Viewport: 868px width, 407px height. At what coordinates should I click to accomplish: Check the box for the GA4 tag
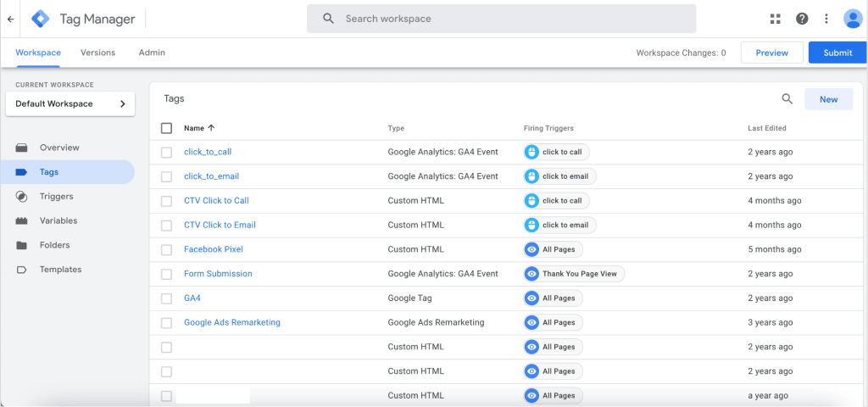point(167,298)
